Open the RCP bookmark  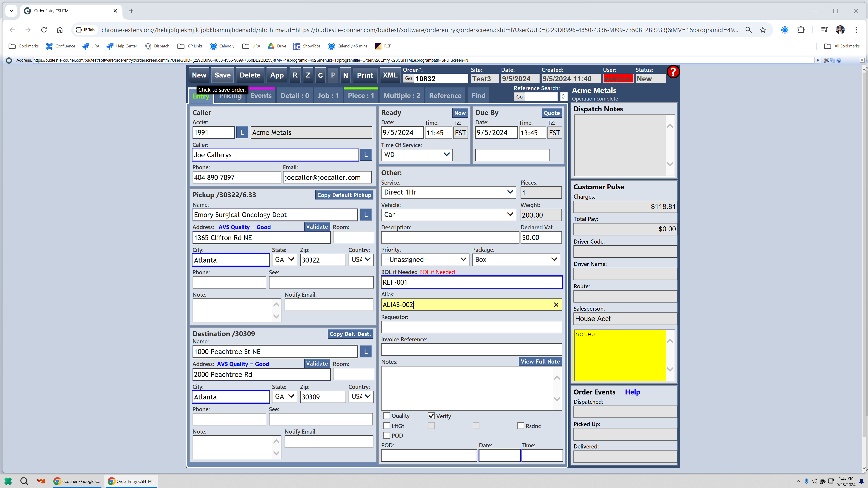point(383,46)
